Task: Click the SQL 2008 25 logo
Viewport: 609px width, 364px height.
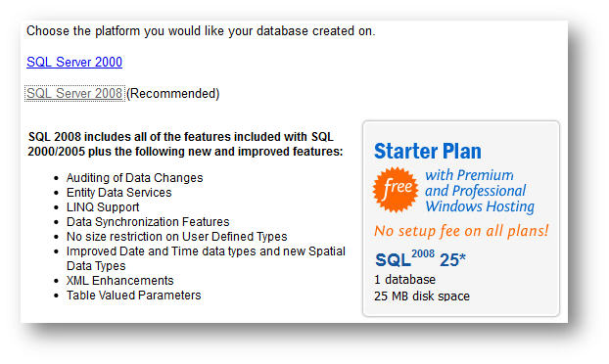Action: [420, 259]
